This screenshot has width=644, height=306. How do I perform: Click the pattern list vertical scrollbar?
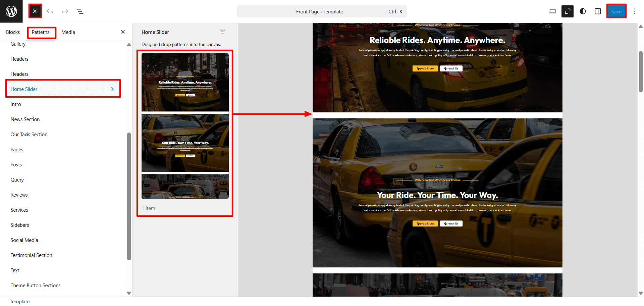point(129,196)
